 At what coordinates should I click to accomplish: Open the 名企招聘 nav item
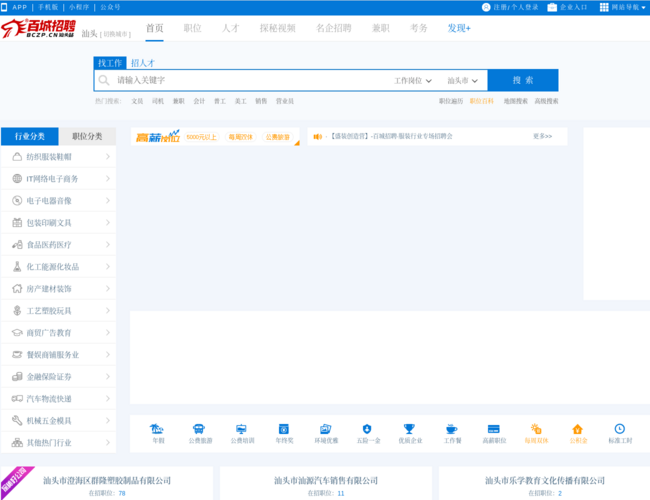pyautogui.click(x=334, y=28)
